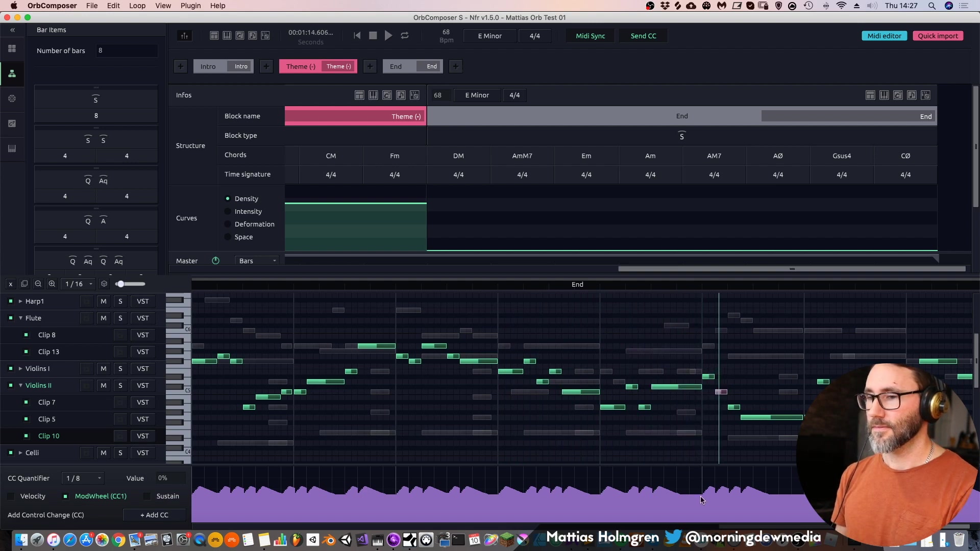Click the stop playback icon
This screenshot has height=551, width=980.
373,36
